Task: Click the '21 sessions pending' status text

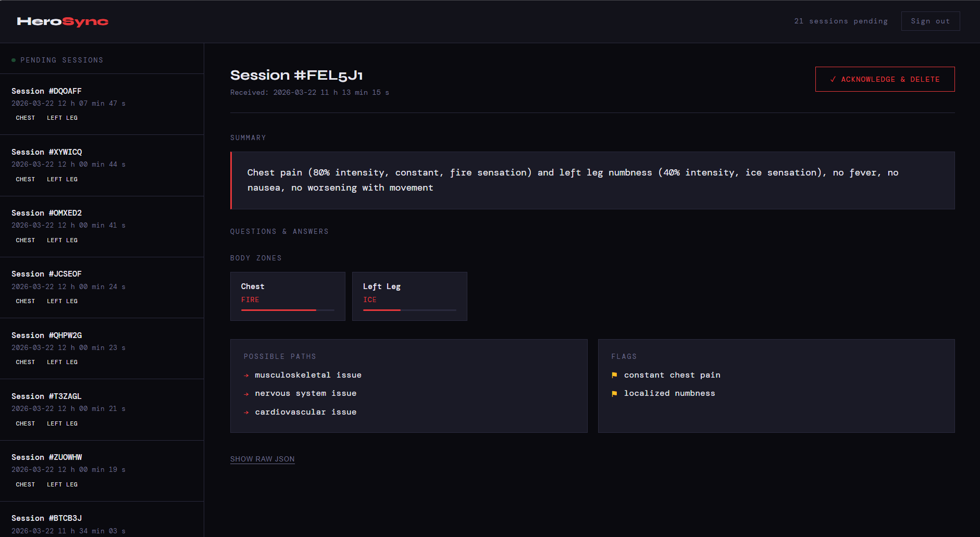Action: click(841, 21)
